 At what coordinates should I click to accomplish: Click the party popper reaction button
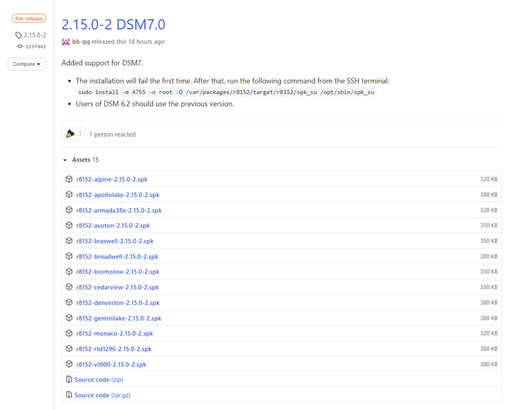(74, 134)
